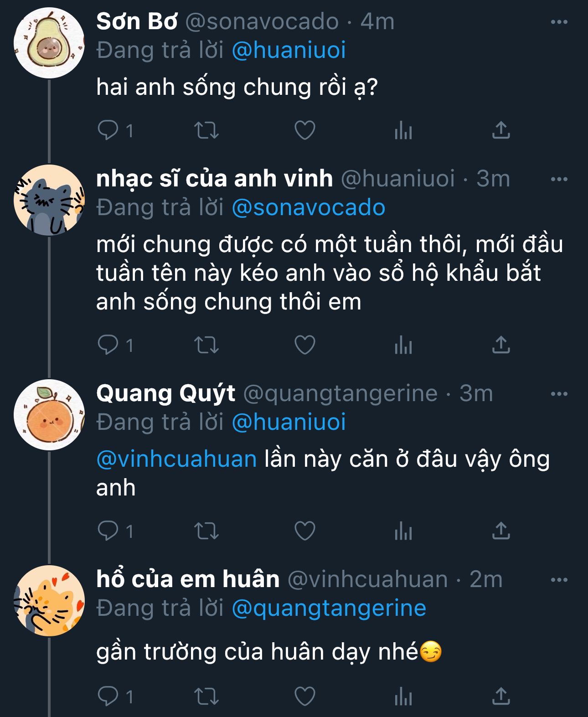Reply to Sơn Bơ's tweet
Screen dimensions: 588x717
108,130
